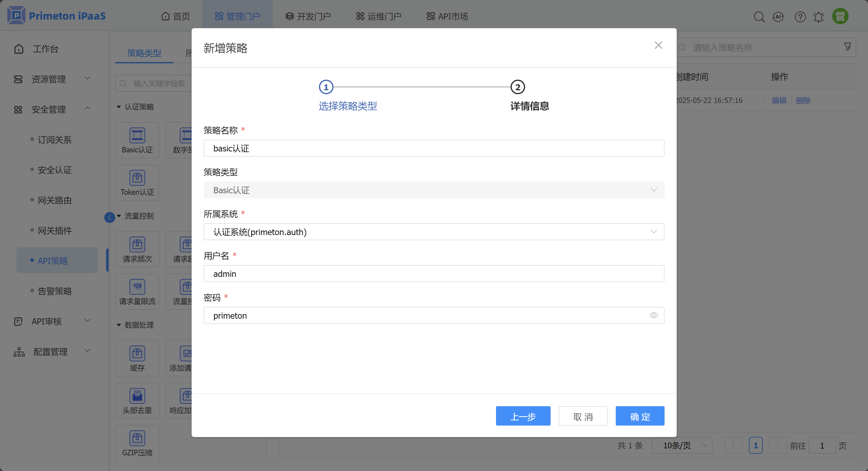Collapse the sidebar with blue arrow button
Image resolution: width=868 pixels, height=471 pixels.
click(109, 217)
